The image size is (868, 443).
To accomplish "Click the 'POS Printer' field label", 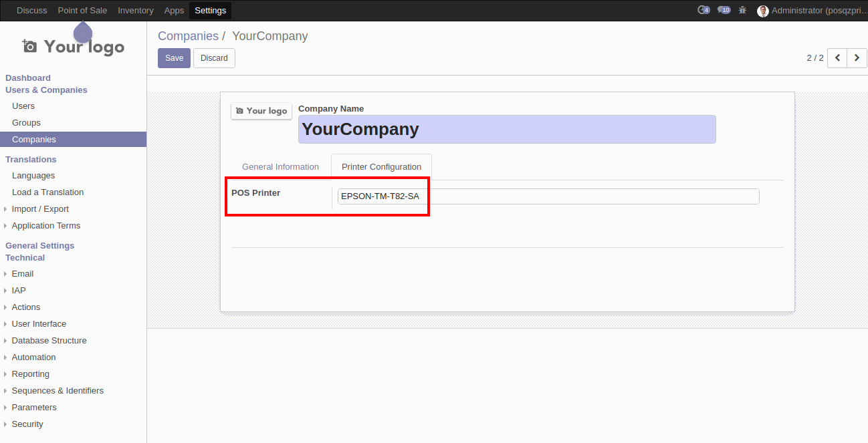I will click(255, 193).
